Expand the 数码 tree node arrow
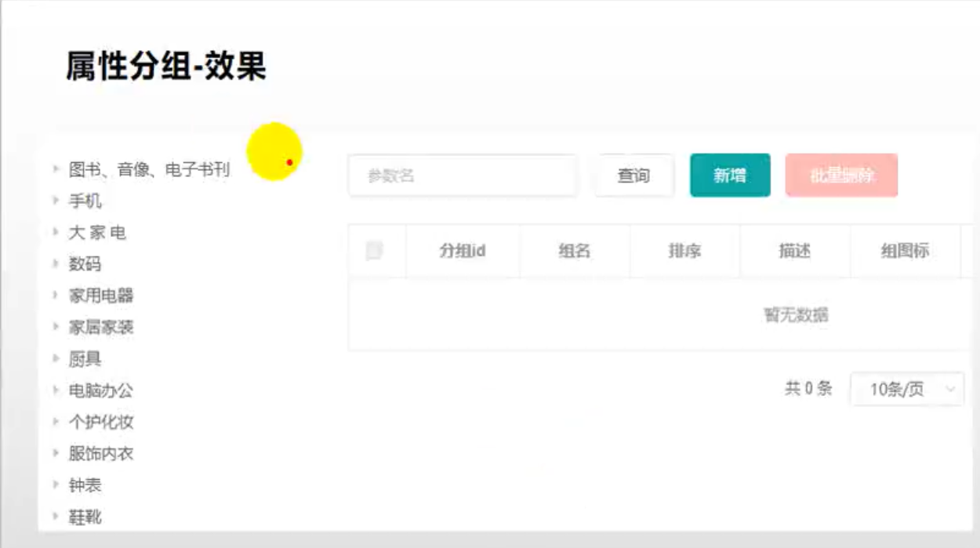Image resolution: width=980 pixels, height=548 pixels. [56, 263]
